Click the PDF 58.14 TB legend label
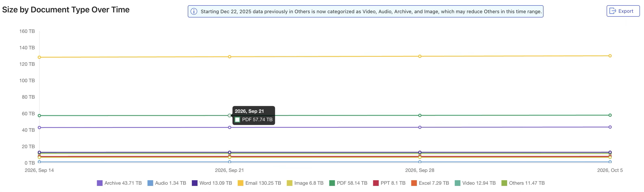 click(x=352, y=183)
